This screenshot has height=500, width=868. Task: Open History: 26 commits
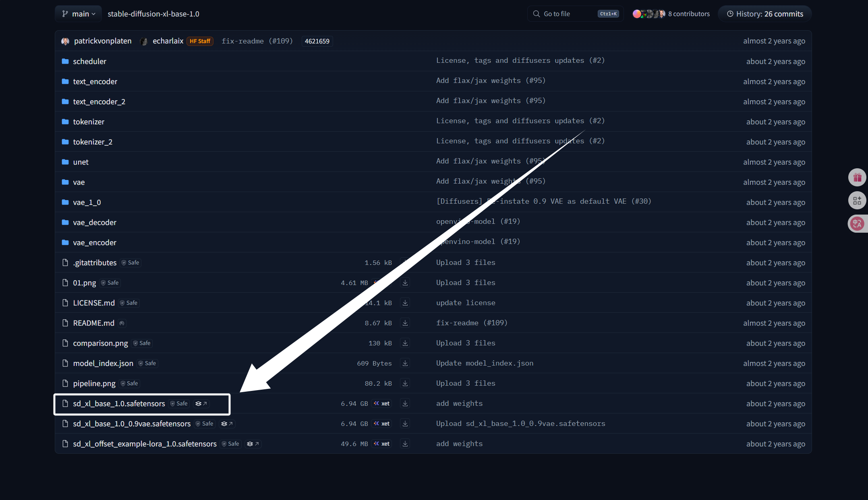coord(764,14)
